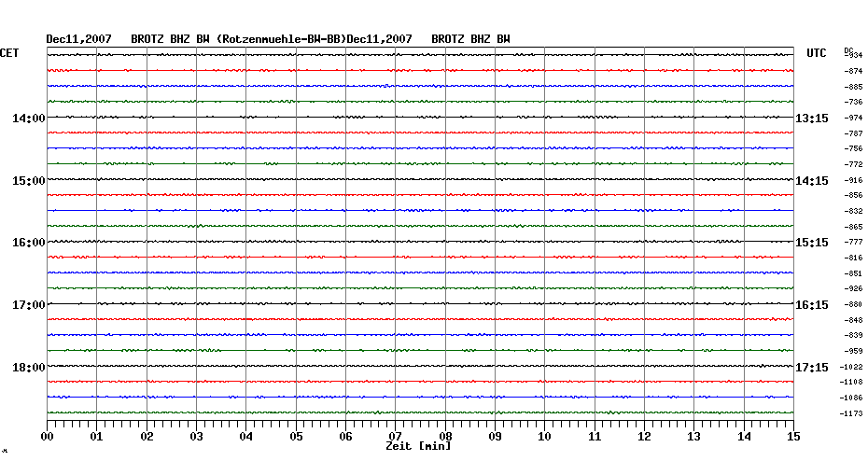Click the 13:15 UTC time label

tap(811, 119)
